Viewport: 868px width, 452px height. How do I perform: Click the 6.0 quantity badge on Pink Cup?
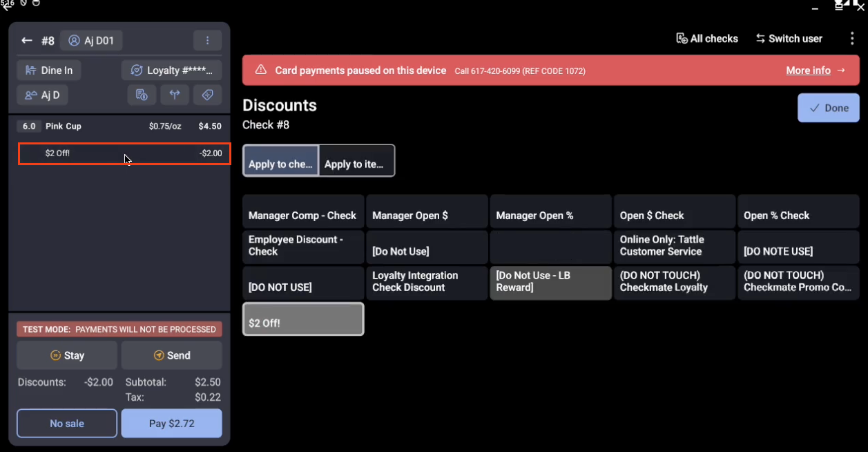click(x=29, y=126)
